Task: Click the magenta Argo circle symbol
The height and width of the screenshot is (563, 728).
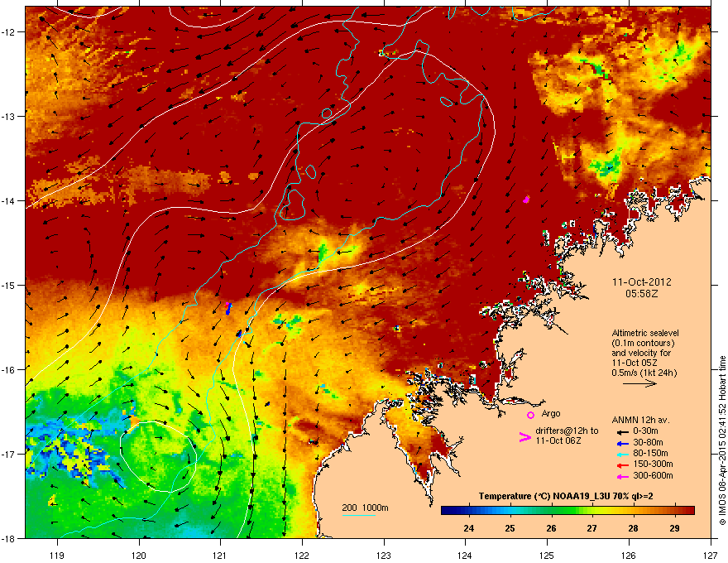Action: click(530, 415)
